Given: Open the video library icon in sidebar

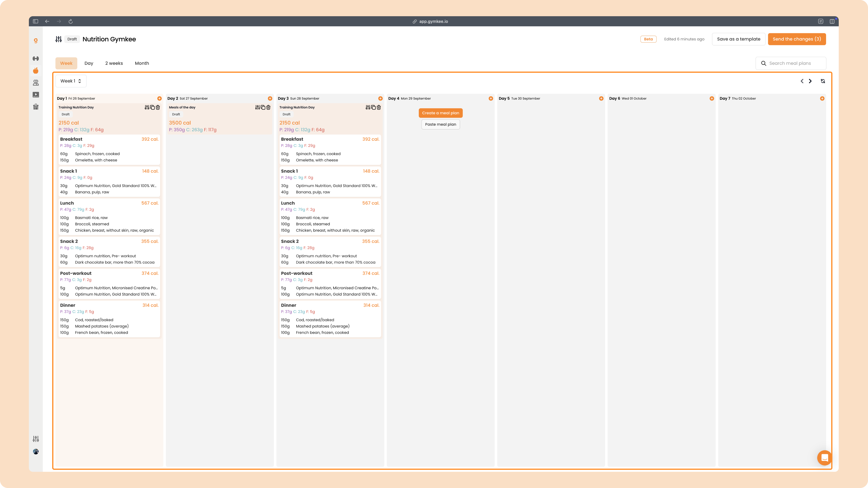Looking at the screenshot, I should click(x=36, y=95).
